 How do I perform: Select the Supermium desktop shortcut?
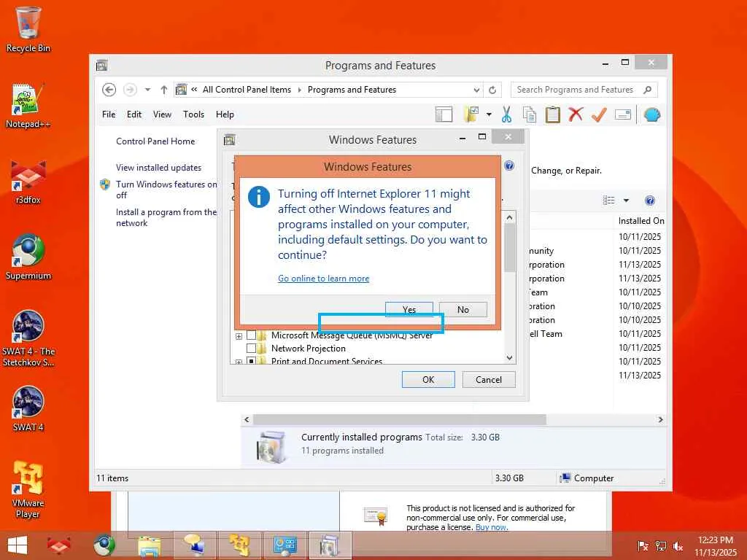[x=28, y=257]
